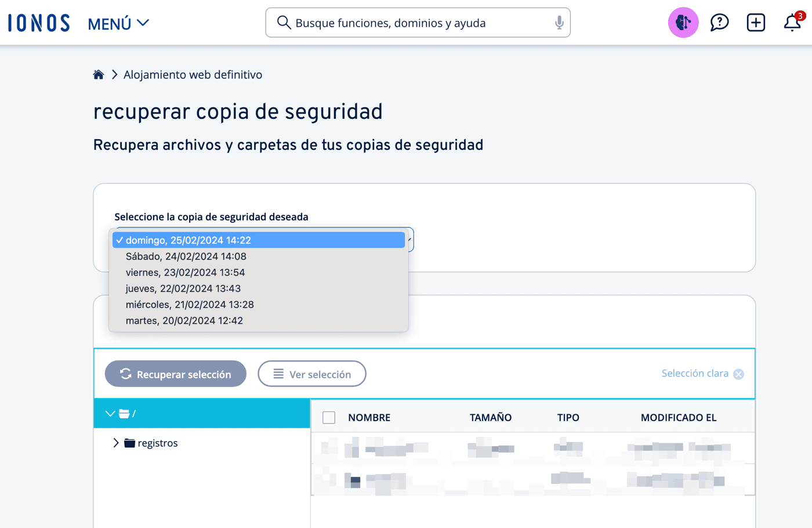This screenshot has width=812, height=528.
Task: Expand the 'registros' folder chevron
Action: click(115, 443)
